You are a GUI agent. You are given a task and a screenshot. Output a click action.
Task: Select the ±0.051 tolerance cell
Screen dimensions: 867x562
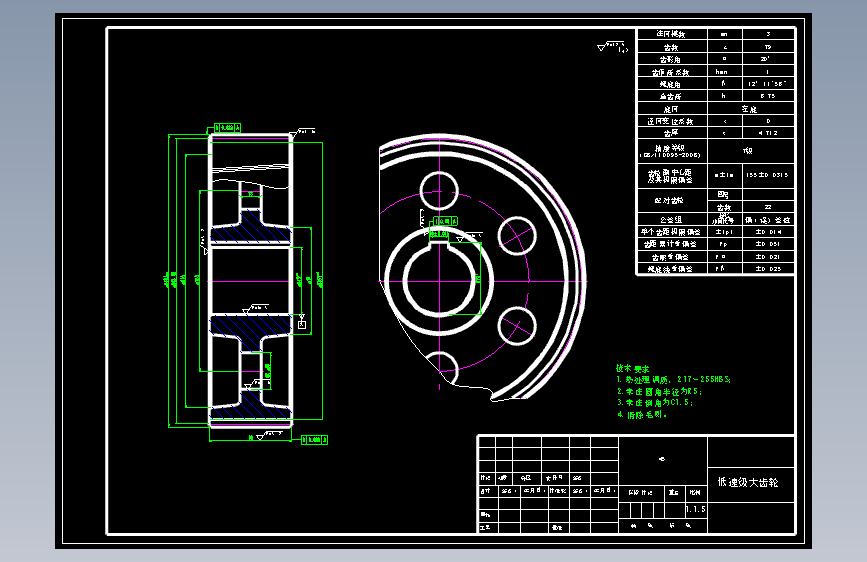coord(769,244)
